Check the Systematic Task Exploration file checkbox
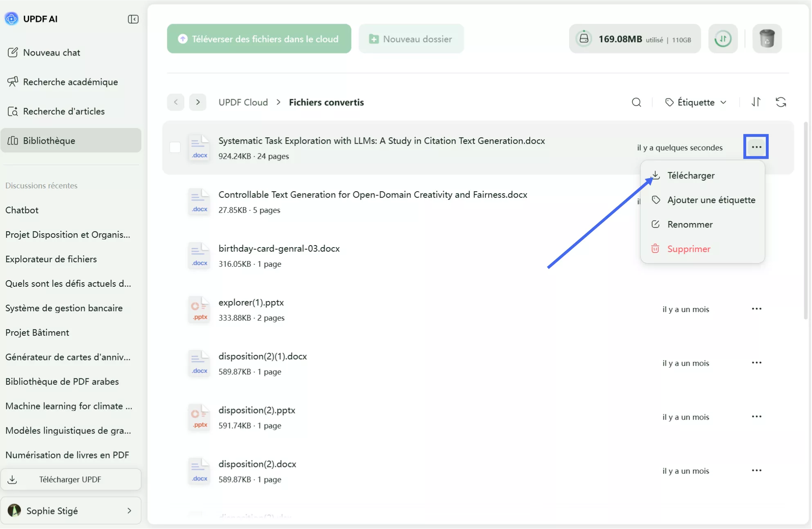The image size is (812, 529). 175,147
